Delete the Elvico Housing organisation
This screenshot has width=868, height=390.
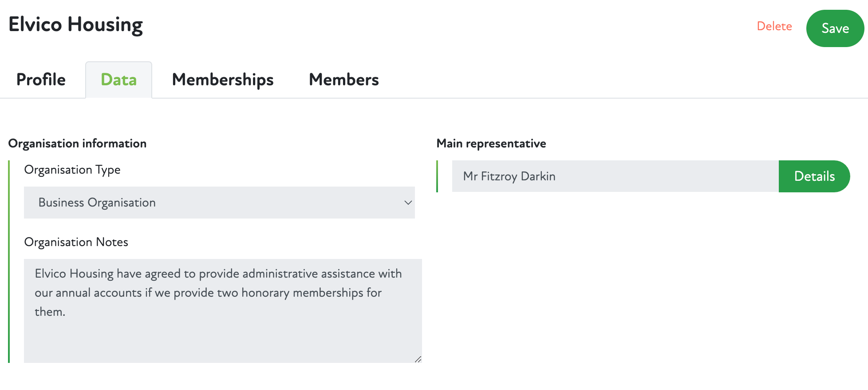(x=774, y=26)
